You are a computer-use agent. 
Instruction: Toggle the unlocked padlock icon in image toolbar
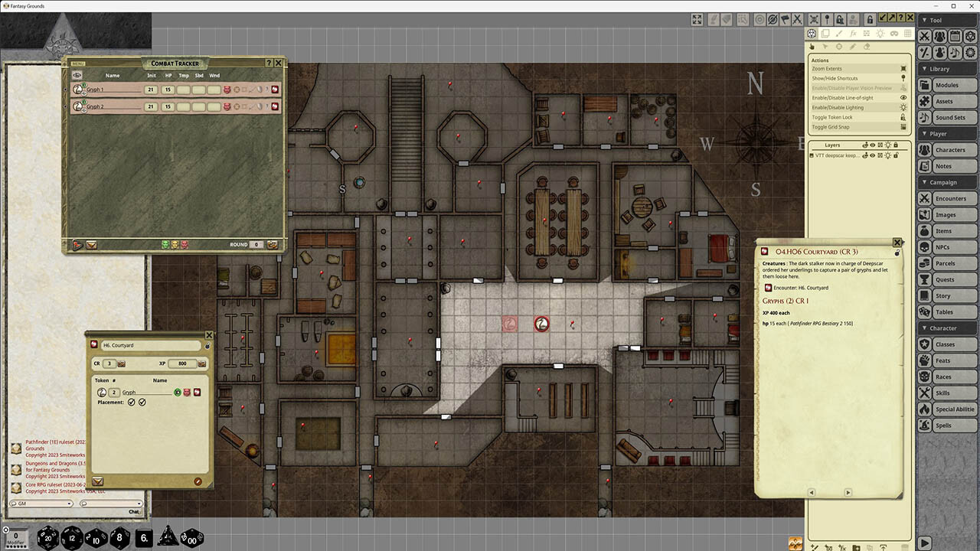[x=870, y=19]
